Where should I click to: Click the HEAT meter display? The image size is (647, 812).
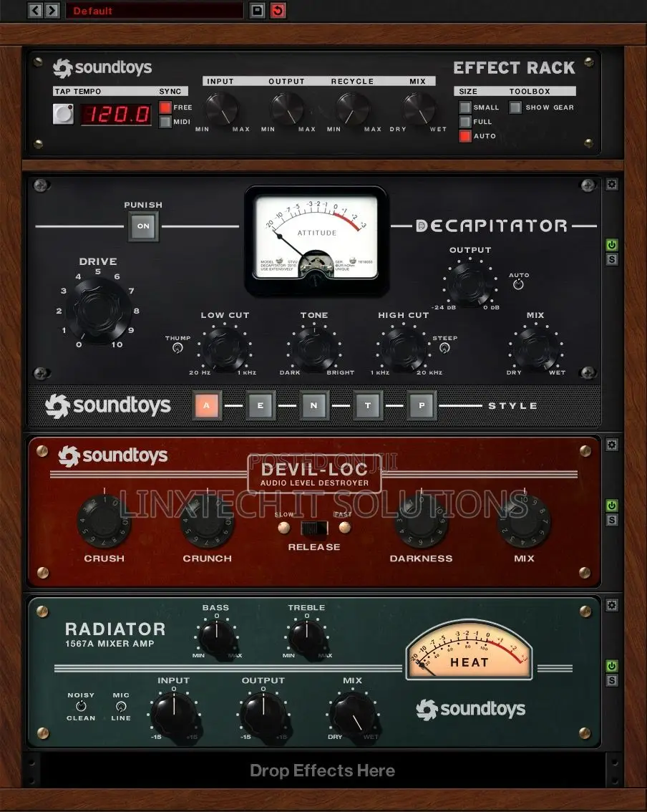(469, 650)
